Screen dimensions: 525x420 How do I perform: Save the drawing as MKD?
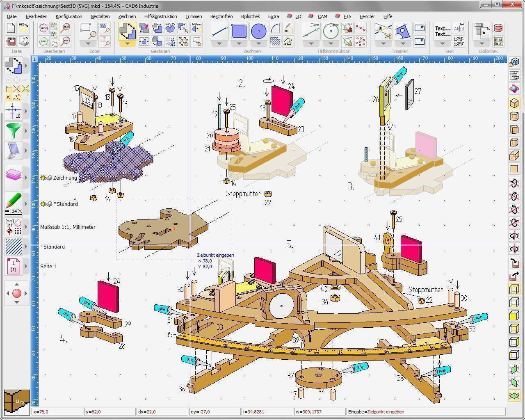(11, 41)
